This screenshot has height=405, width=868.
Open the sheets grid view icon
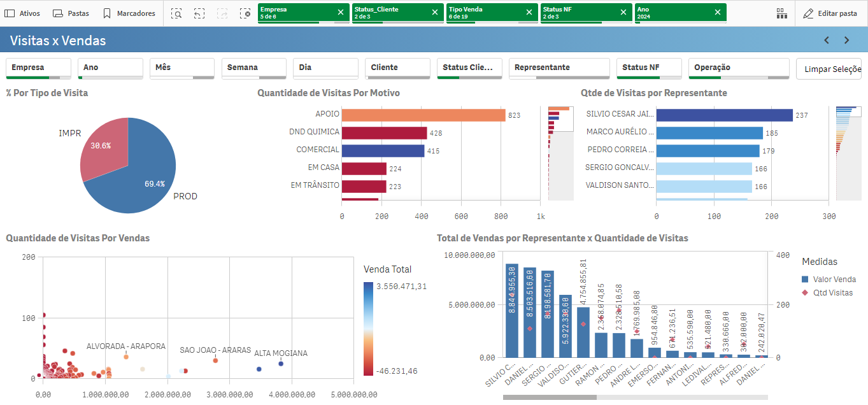click(781, 13)
